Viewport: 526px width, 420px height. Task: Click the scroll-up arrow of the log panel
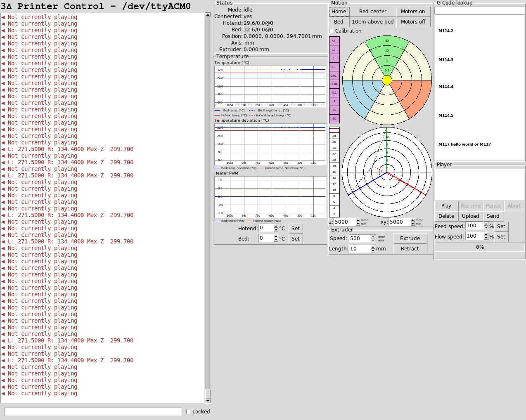(x=208, y=15)
